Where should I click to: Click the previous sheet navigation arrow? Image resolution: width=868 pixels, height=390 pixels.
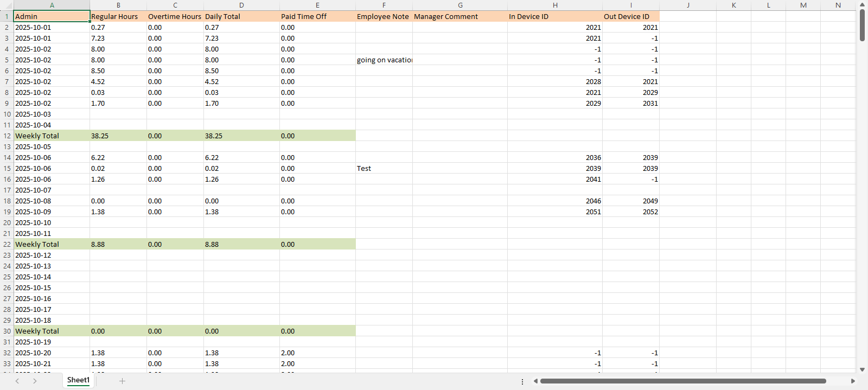pos(17,381)
